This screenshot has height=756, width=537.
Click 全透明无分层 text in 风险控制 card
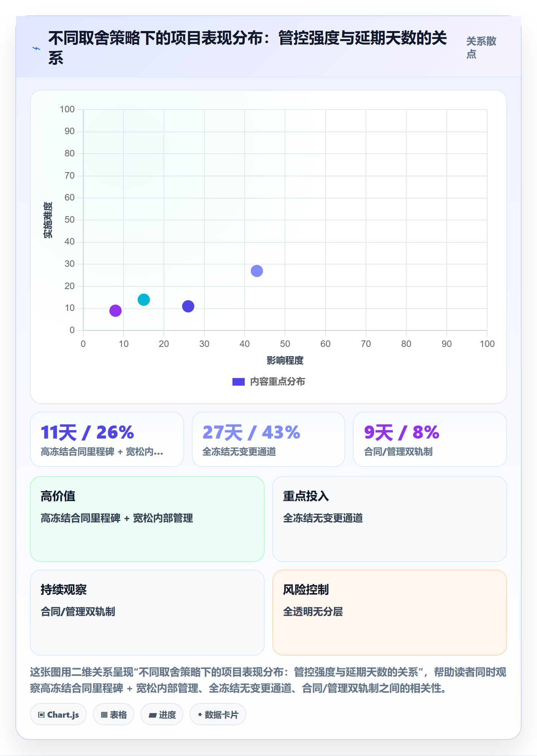[313, 611]
